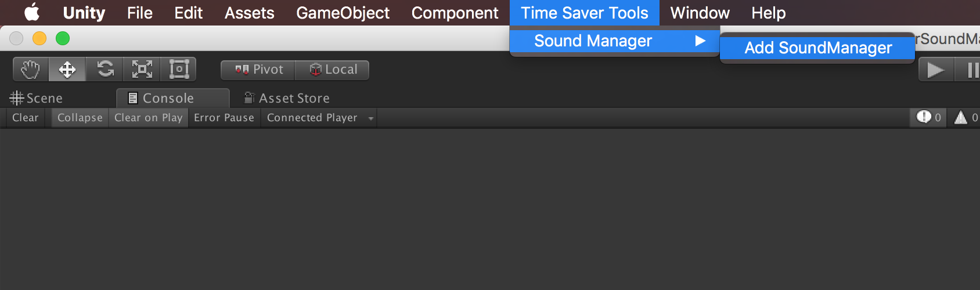The image size is (980, 290).
Task: Toggle Clear on Play option
Action: [x=149, y=118]
